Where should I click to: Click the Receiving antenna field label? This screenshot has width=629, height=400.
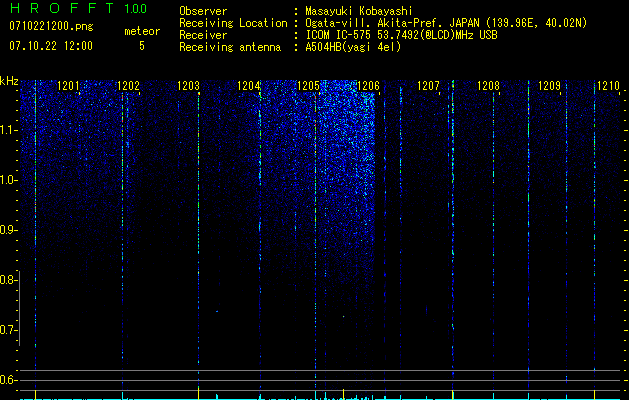(x=230, y=47)
